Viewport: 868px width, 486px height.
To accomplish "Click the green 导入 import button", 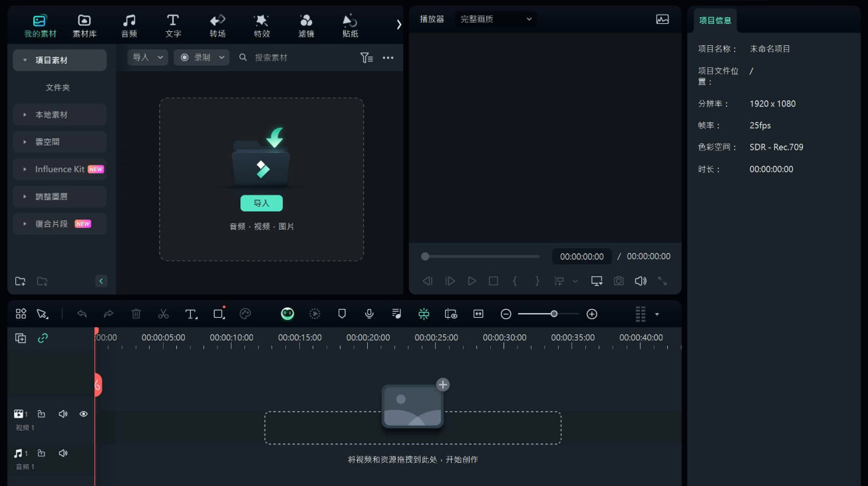I will click(261, 203).
